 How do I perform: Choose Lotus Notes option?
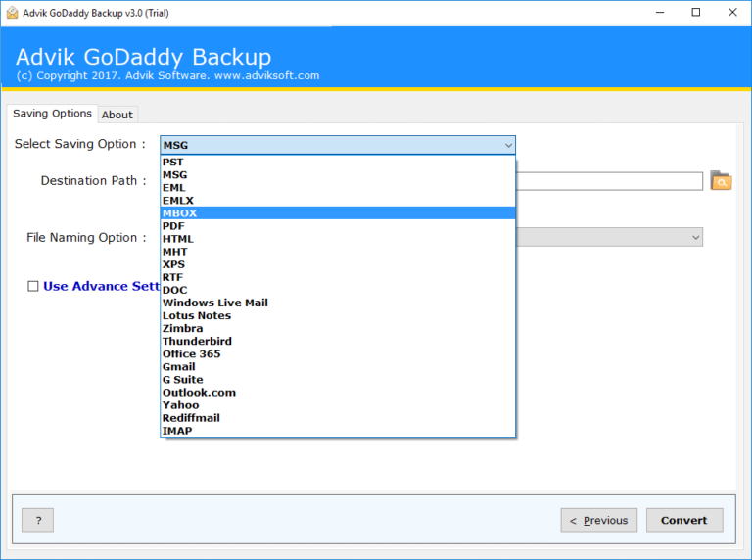(x=338, y=315)
